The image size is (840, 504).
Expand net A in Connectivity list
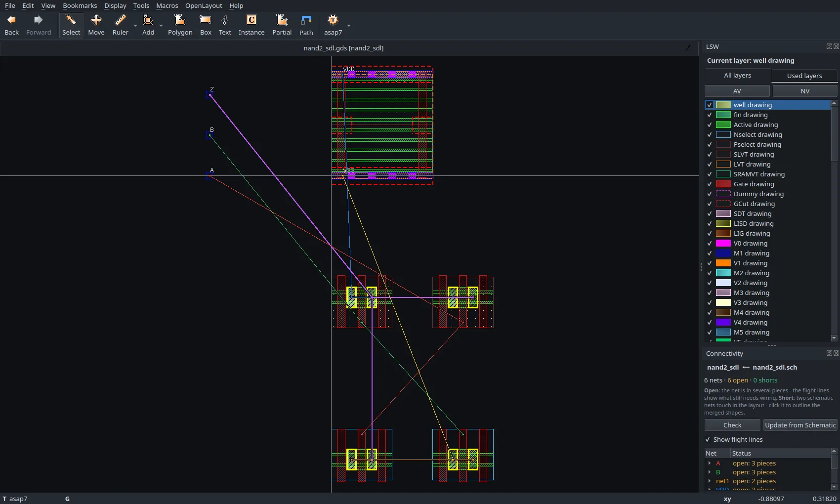710,463
